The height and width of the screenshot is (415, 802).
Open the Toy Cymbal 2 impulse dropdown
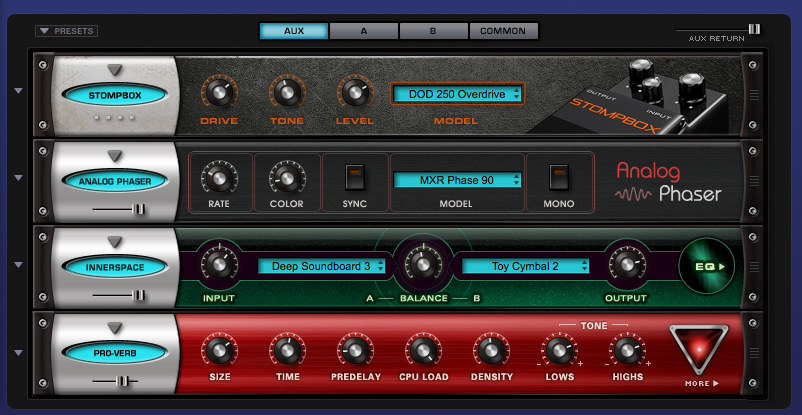525,266
